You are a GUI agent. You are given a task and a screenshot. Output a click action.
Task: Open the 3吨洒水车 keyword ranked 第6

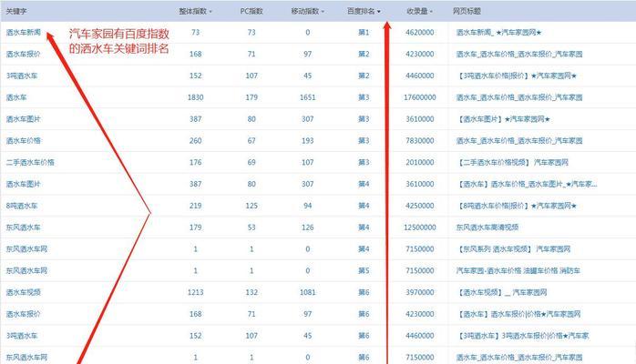[22, 336]
